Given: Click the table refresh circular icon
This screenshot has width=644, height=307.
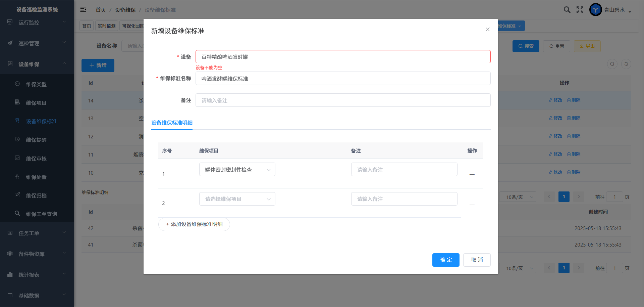Looking at the screenshot, I should coord(626,64).
